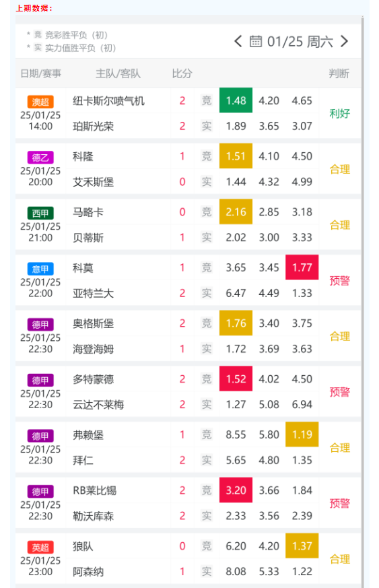This screenshot has width=379, height=588.
Task: Click 预警 verdict for 科莫 match
Action: point(340,280)
